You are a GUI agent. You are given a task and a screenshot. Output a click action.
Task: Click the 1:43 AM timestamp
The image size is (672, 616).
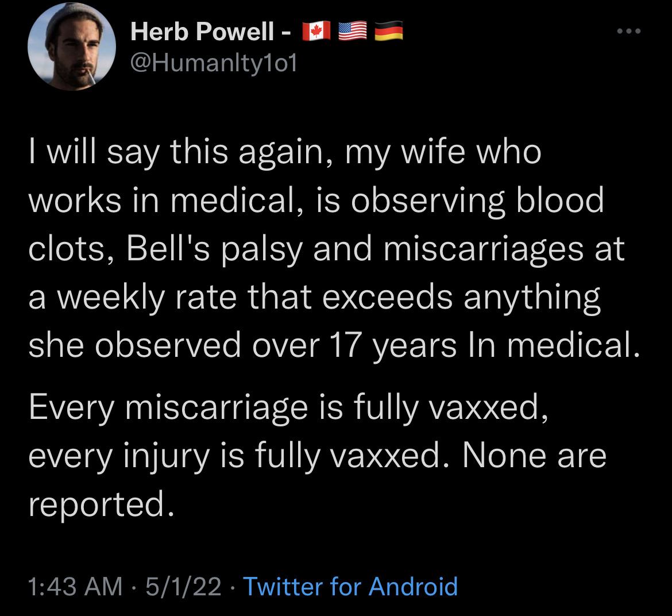(x=75, y=587)
